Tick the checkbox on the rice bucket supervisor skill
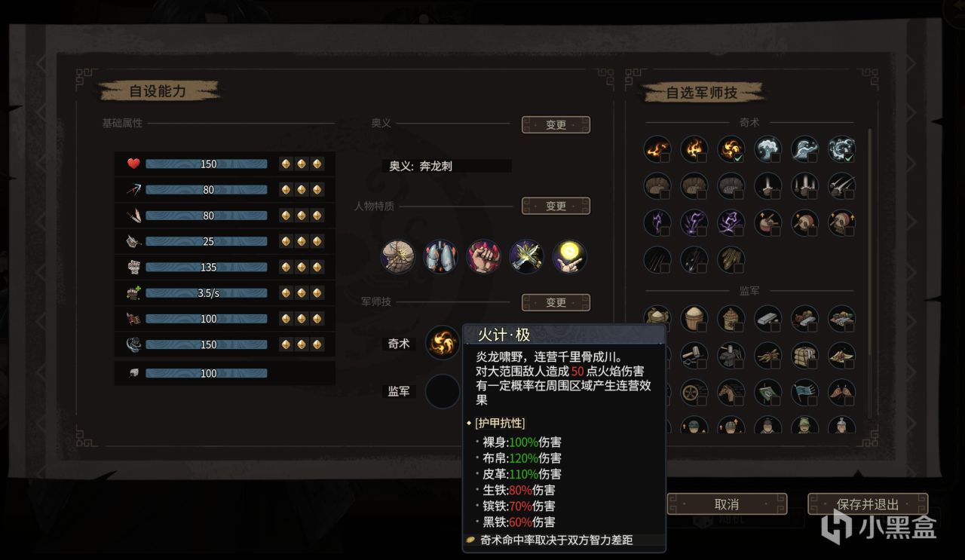 tap(702, 326)
